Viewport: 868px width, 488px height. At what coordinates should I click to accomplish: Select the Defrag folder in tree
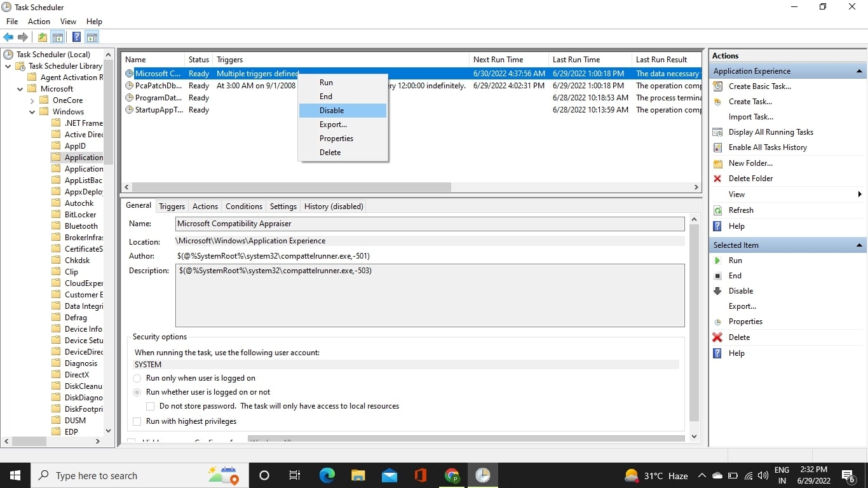click(76, 318)
